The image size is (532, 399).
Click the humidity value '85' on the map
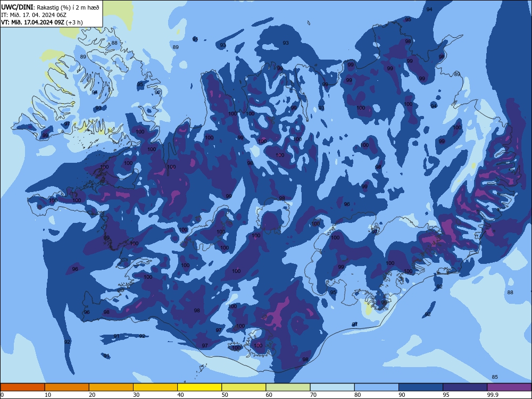point(495,377)
